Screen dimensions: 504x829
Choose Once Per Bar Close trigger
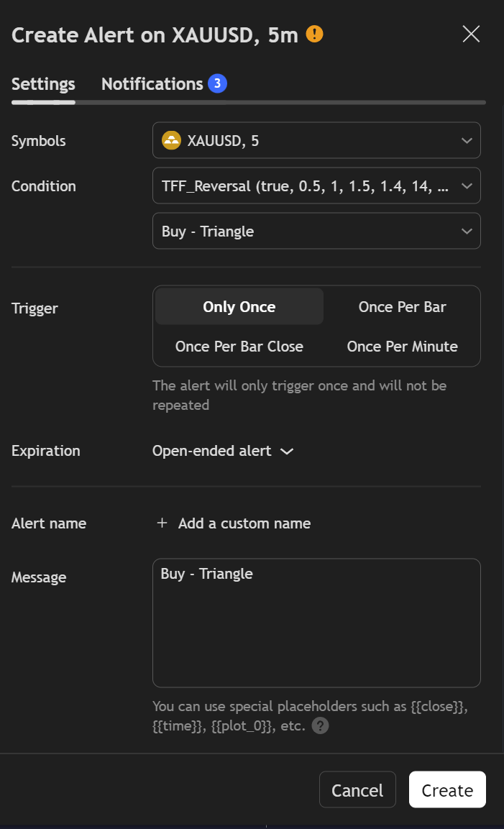pos(239,347)
